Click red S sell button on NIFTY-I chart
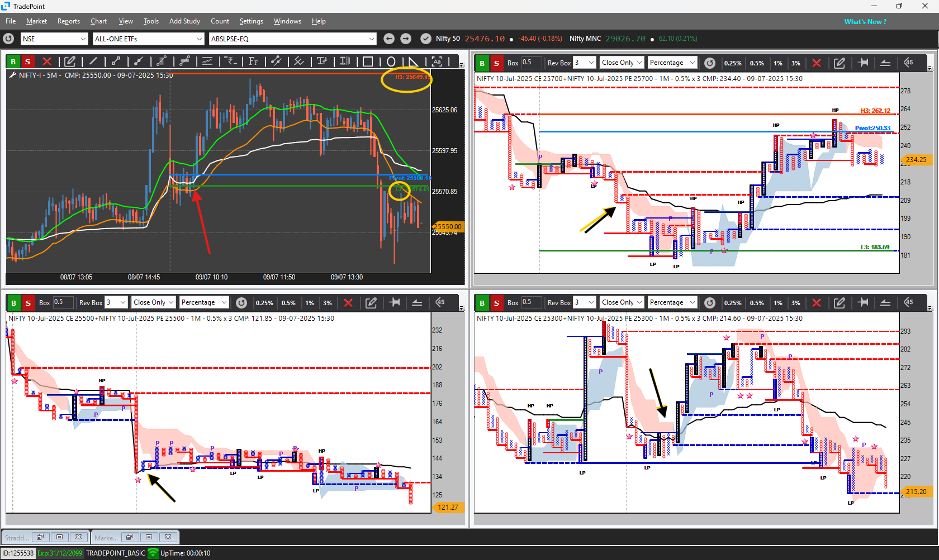The width and height of the screenshot is (939, 560). click(28, 61)
